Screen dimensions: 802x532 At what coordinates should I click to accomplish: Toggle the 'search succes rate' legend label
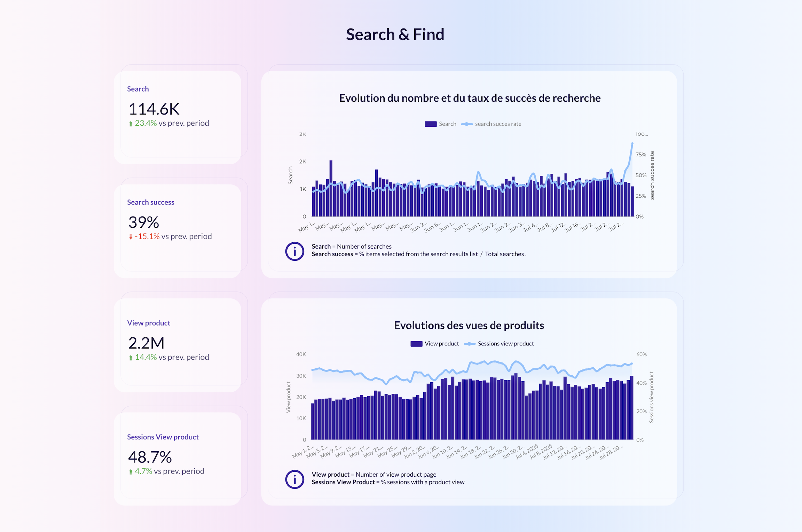click(x=498, y=124)
